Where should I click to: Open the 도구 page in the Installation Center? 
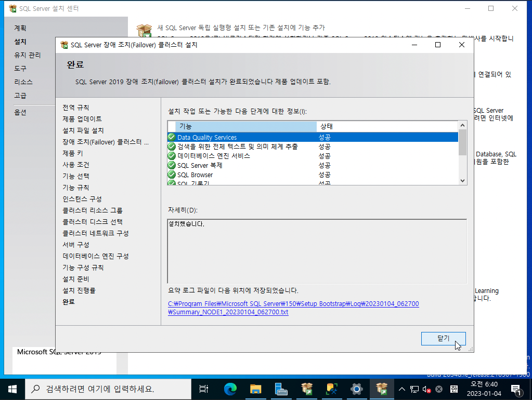pyautogui.click(x=20, y=69)
